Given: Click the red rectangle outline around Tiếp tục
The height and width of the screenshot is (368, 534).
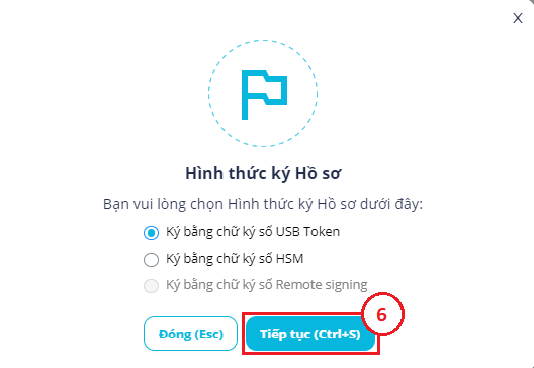Looking at the screenshot, I should [311, 334].
